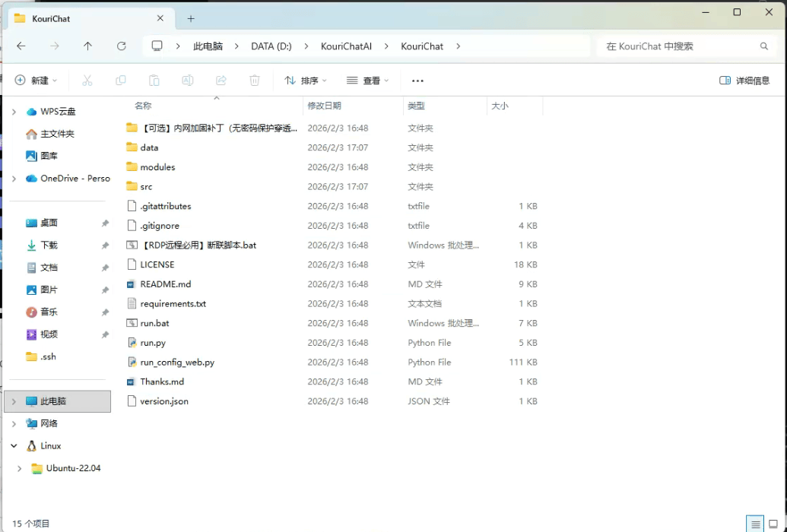
Task: Open the 新建 dropdown menu
Action: 36,81
